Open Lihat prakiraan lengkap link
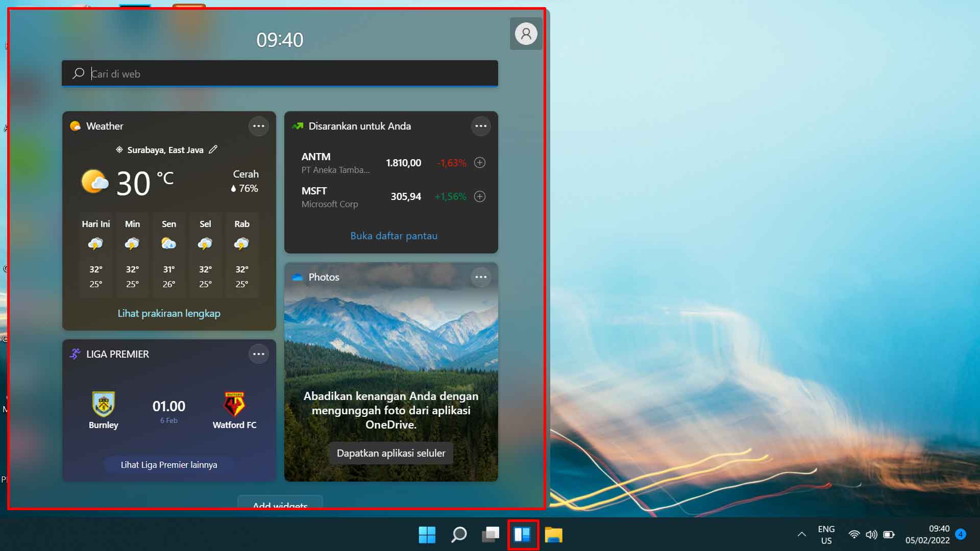Viewport: 980px width, 551px height. [x=169, y=313]
